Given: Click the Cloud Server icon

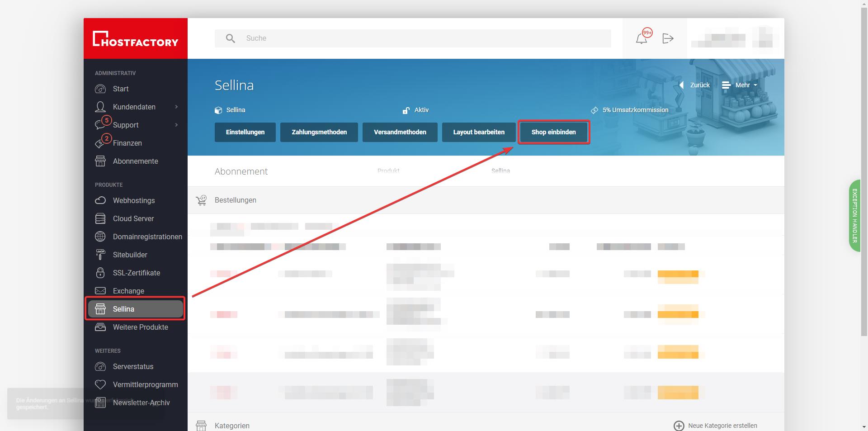Looking at the screenshot, I should tap(100, 218).
